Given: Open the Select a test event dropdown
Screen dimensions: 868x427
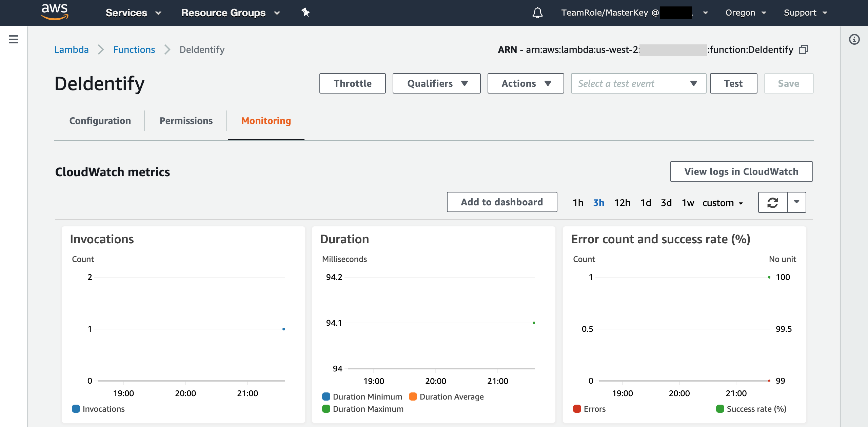Looking at the screenshot, I should 638,83.
